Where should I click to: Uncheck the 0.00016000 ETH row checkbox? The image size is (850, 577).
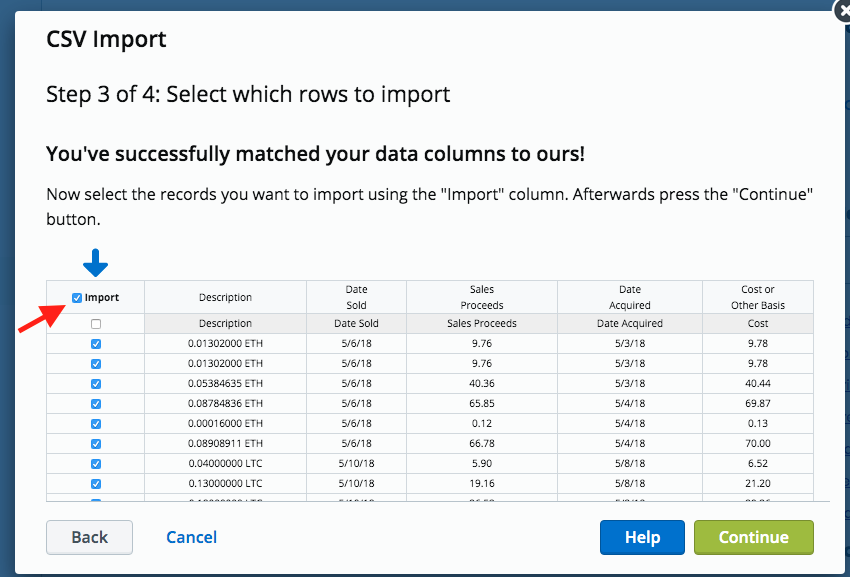click(96, 424)
